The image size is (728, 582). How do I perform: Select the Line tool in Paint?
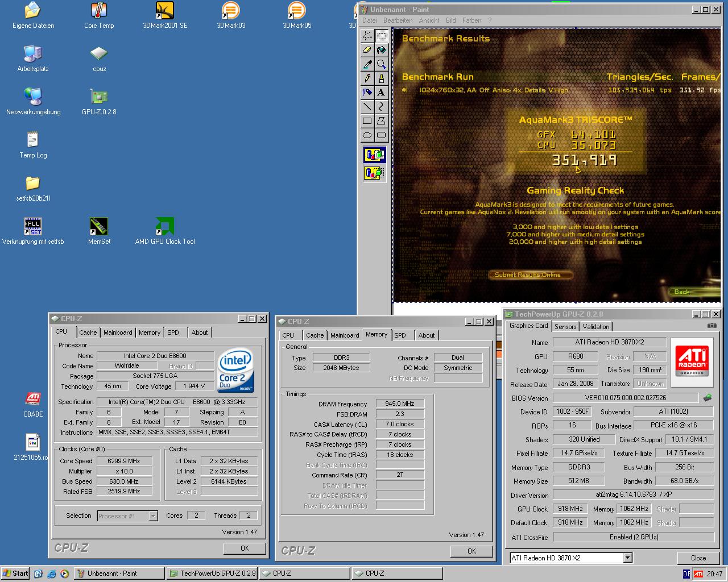tap(367, 107)
